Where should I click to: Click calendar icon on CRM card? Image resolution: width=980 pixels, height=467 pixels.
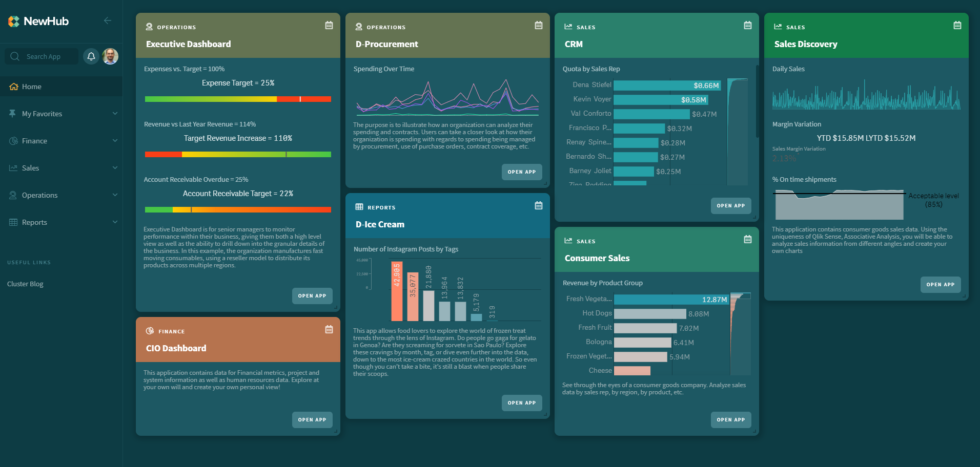[748, 25]
